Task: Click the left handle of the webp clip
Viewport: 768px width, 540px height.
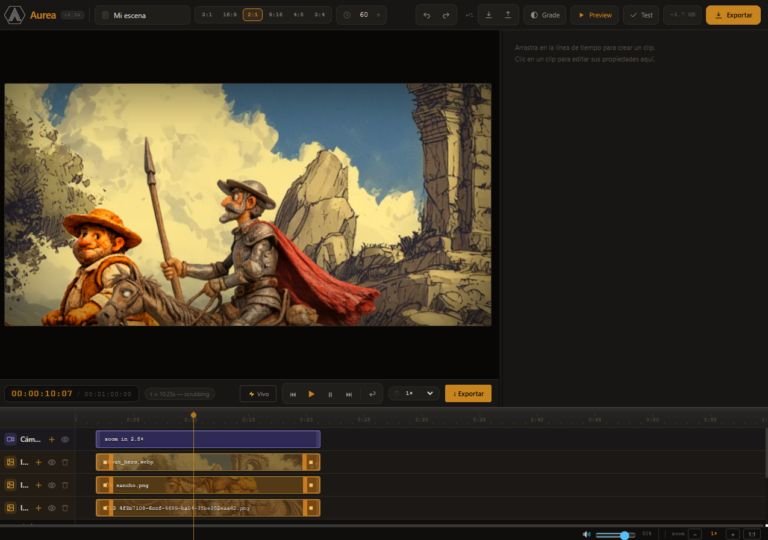Action: (x=104, y=462)
